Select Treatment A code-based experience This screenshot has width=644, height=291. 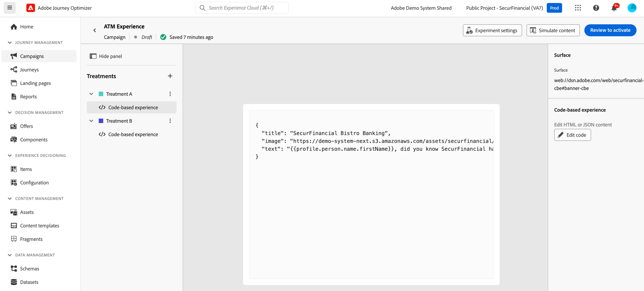pyautogui.click(x=131, y=108)
